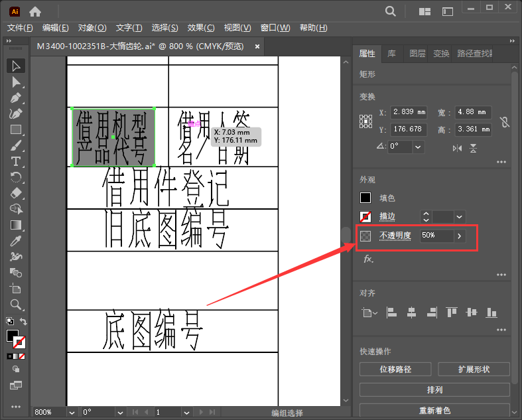The width and height of the screenshot is (522, 420).
Task: Select the transform reference point grid
Action: 365,121
